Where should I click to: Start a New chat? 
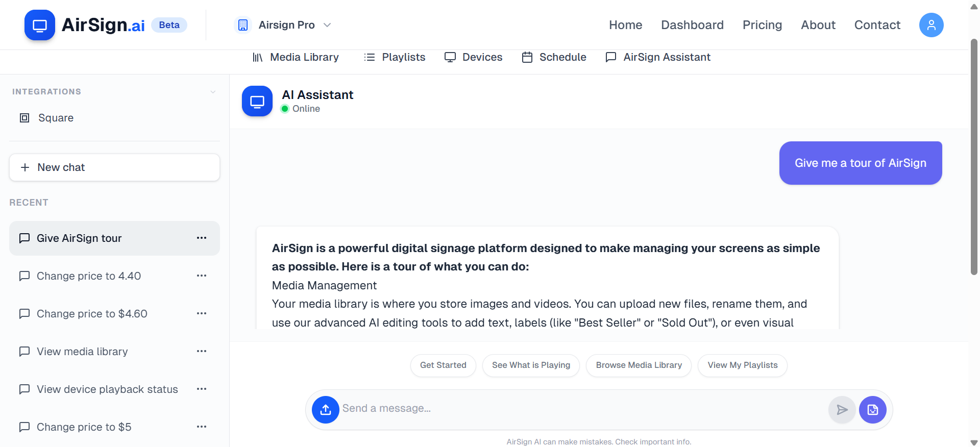tap(114, 167)
